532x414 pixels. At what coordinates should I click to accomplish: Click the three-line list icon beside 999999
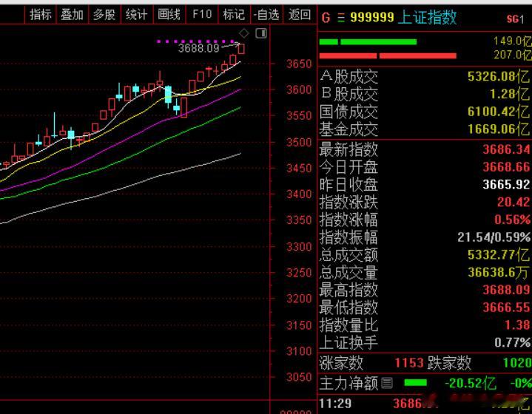coord(341,18)
